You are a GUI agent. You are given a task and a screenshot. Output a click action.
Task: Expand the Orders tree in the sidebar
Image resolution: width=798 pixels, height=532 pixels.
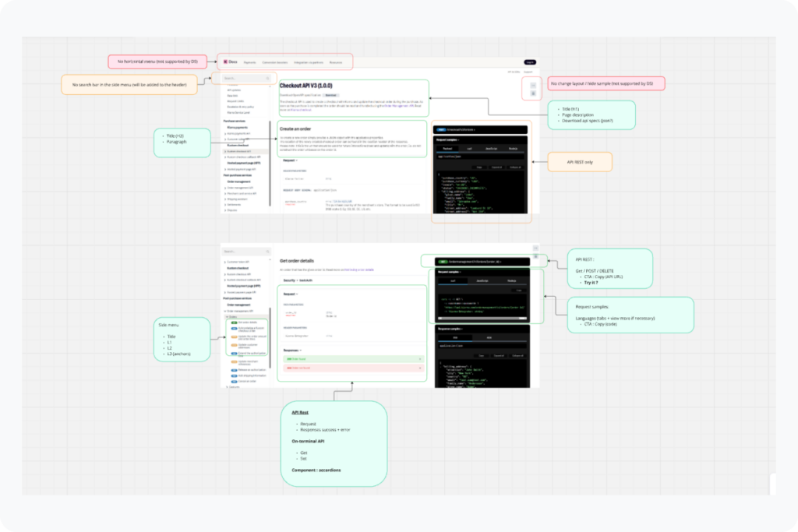pyautogui.click(x=231, y=316)
